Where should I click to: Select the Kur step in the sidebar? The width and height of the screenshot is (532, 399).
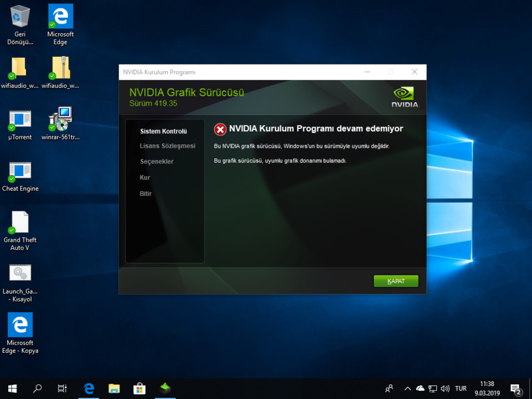point(145,177)
